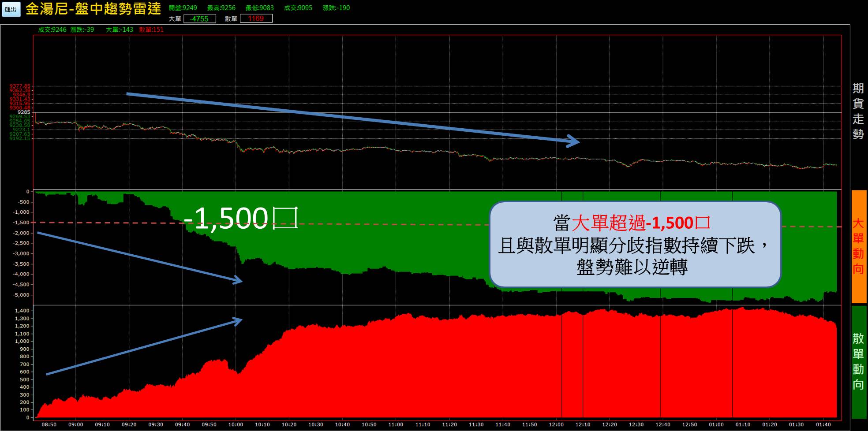Click the upward arrowhead in 散單 chart

pos(238,320)
